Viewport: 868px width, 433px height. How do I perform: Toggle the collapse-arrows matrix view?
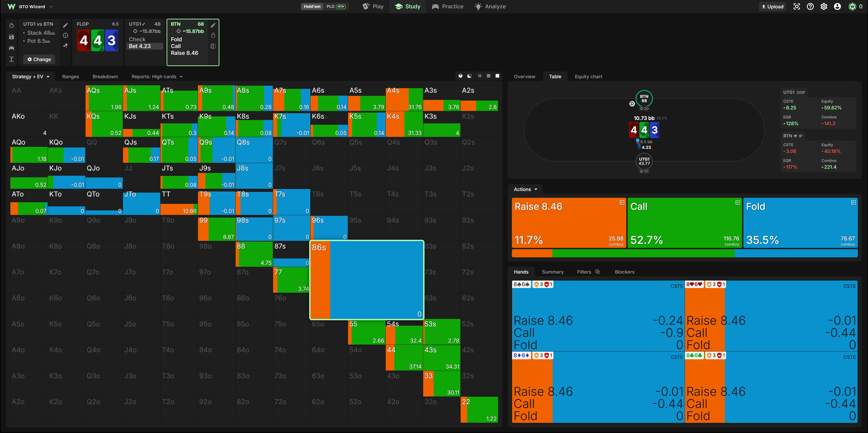480,76
